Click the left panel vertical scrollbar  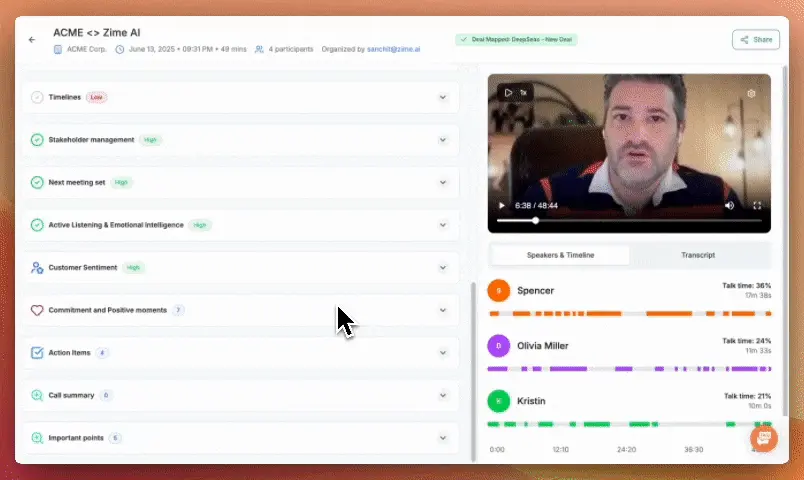[473, 371]
